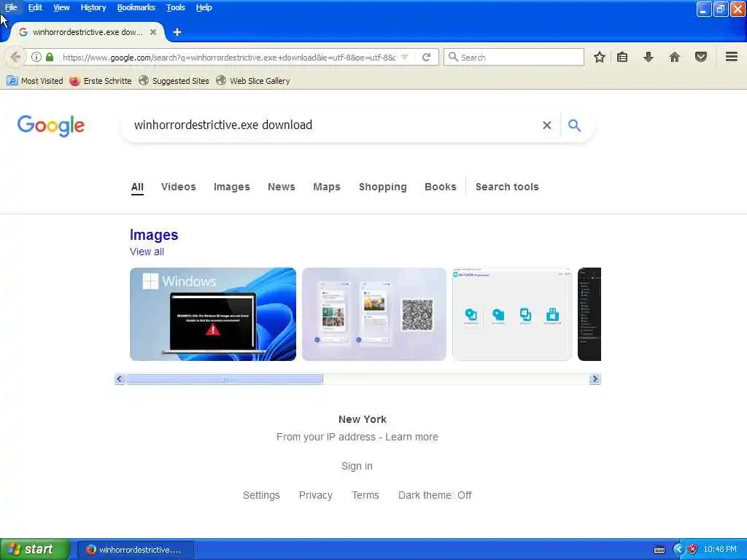Screen dimensions: 747x560
Task: Open Suggested Sites bookmark
Action: click(174, 81)
